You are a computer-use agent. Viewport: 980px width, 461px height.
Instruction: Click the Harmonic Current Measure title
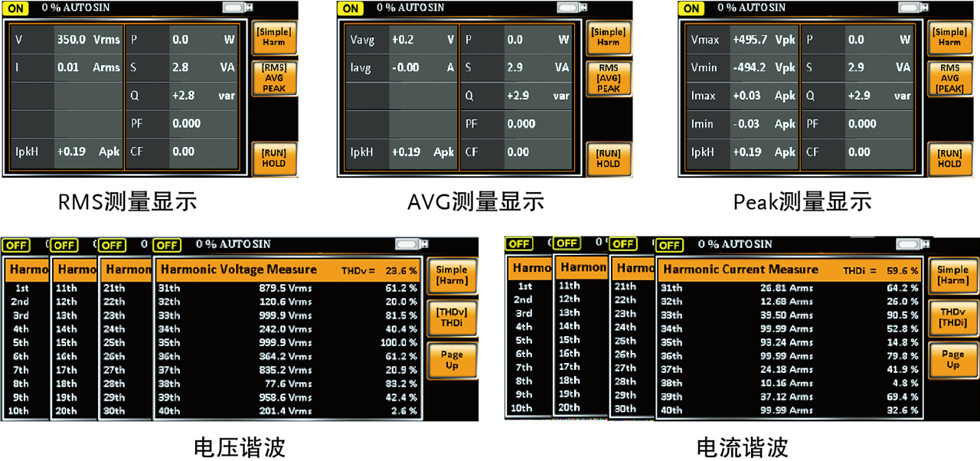(740, 270)
